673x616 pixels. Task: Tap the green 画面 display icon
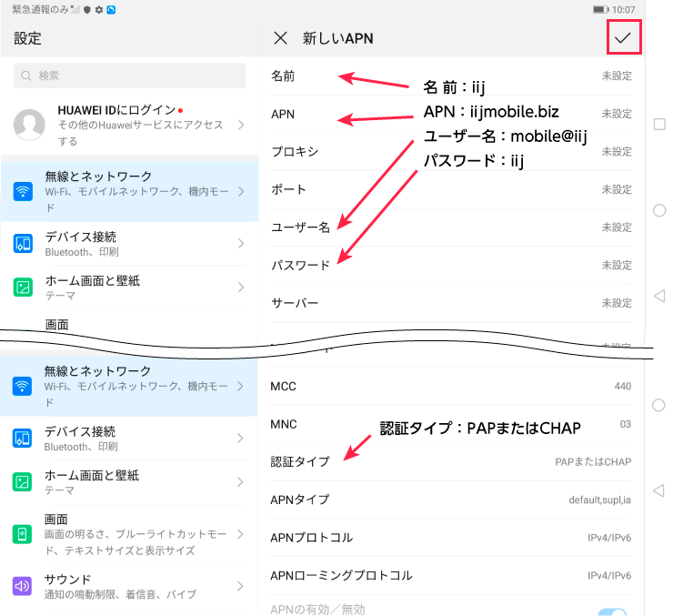point(22,534)
